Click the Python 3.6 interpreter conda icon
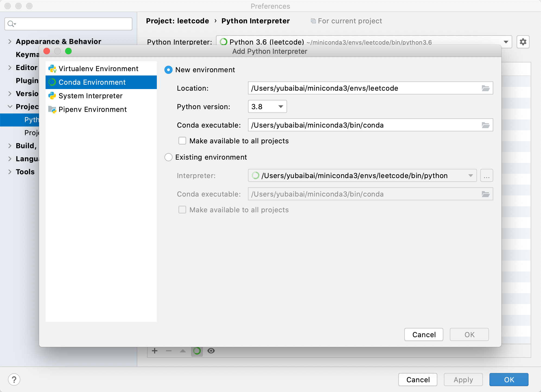Image resolution: width=541 pixels, height=392 pixels. pos(224,42)
